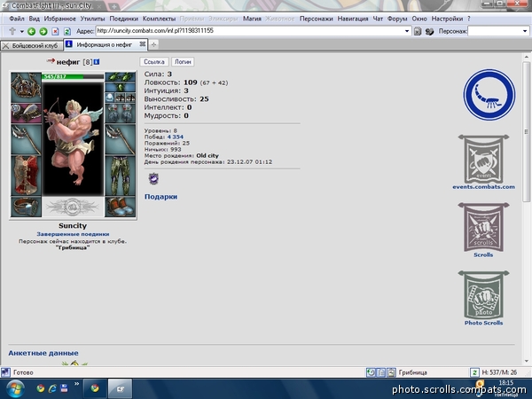
Task: Click the icon right of address bar
Action: (x=418, y=32)
